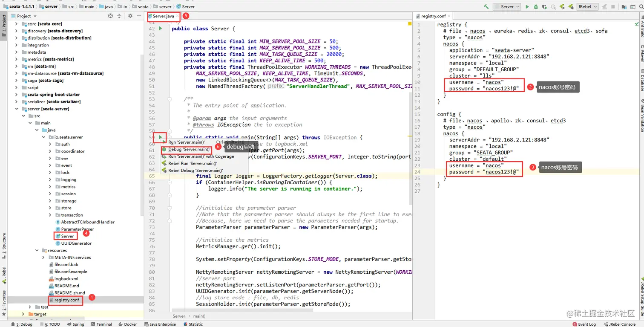Click run gutter icon next to main method
The image size is (644, 327).
click(161, 137)
